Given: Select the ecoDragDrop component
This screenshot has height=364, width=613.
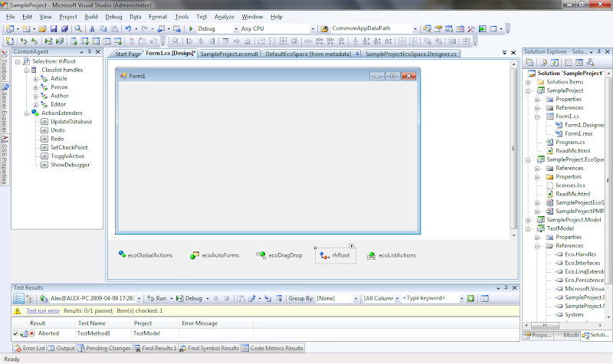Looking at the screenshot, I should pyautogui.click(x=279, y=255).
